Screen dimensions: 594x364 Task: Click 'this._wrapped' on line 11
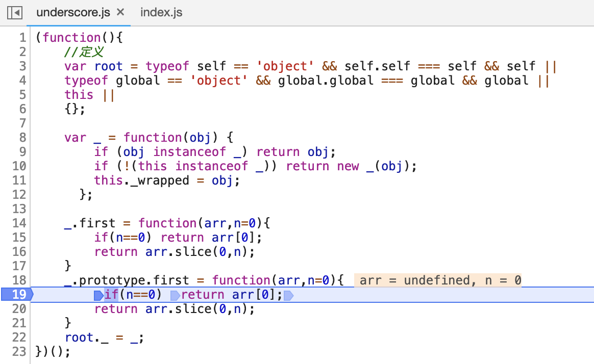pos(142,180)
